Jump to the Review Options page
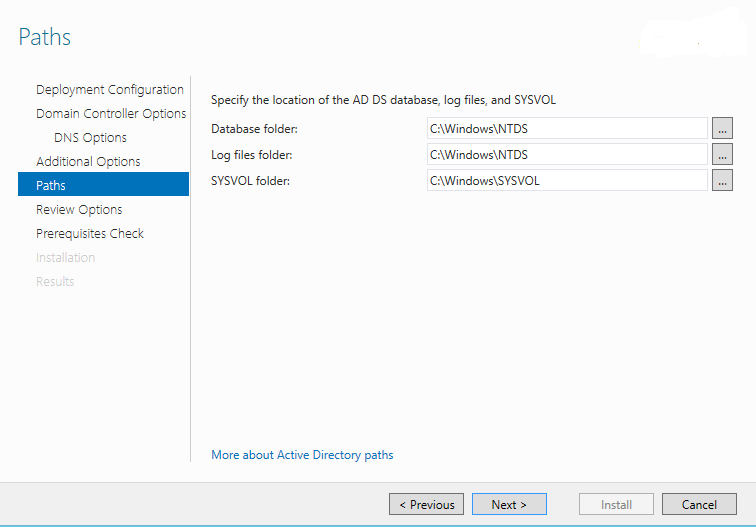 click(x=79, y=210)
